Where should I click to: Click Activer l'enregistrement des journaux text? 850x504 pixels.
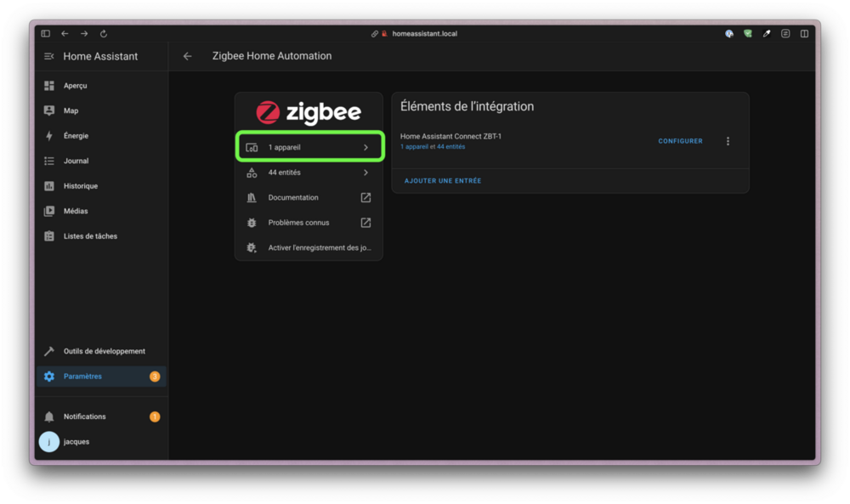pos(320,247)
